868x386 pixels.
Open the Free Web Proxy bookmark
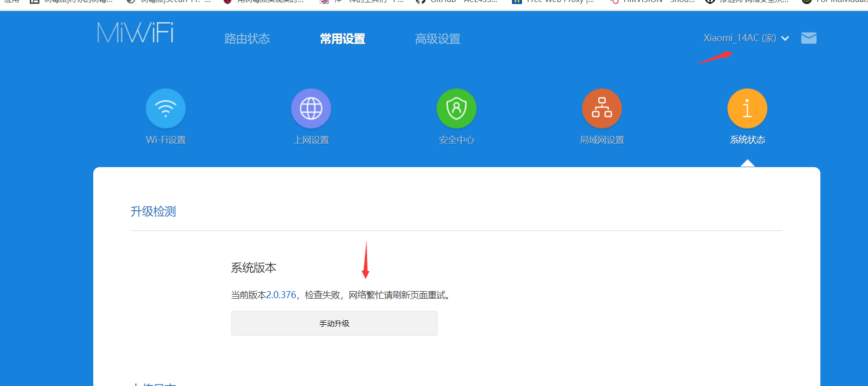[x=554, y=2]
